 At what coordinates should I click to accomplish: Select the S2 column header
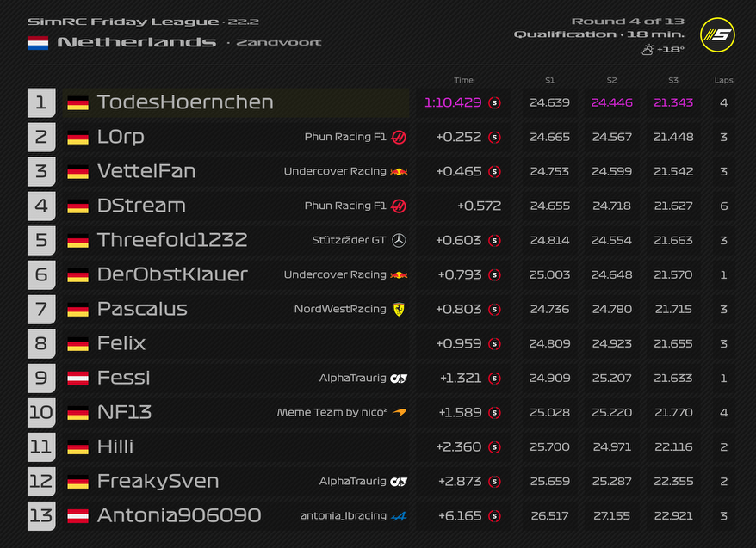[x=611, y=80]
